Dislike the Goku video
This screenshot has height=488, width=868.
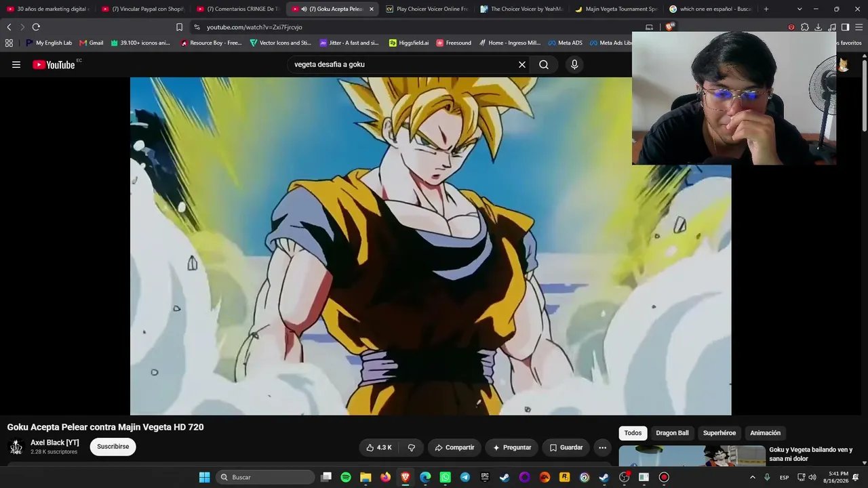point(412,447)
